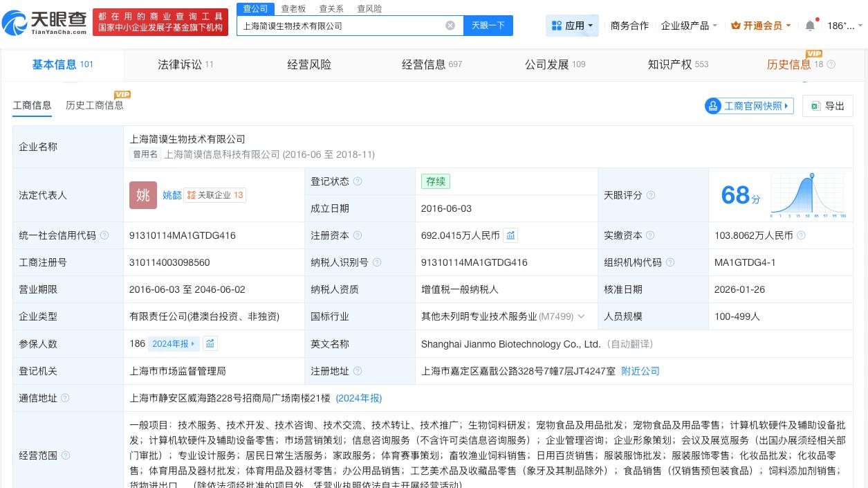Switch to the 法律诉讼 tab
The height and width of the screenshot is (488, 868).
[x=179, y=64]
